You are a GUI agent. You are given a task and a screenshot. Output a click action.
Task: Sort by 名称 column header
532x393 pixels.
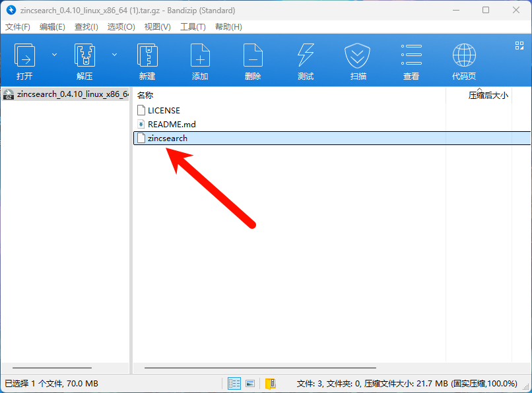tap(289, 96)
